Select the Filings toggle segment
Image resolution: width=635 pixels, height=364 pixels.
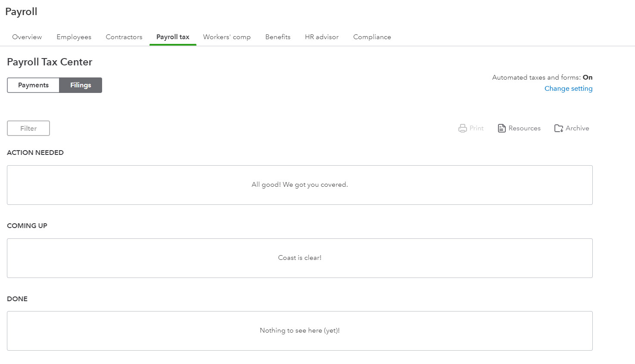(x=81, y=85)
